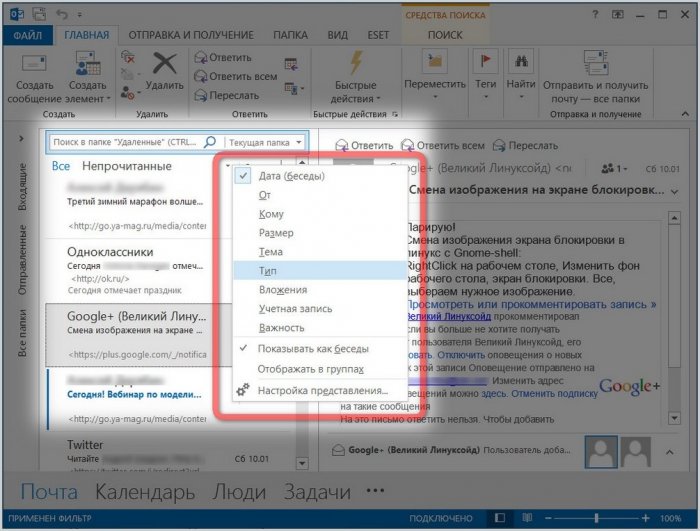Image resolution: width=700 pixels, height=531 pixels.
Task: Open the Help question mark
Action: point(596,15)
